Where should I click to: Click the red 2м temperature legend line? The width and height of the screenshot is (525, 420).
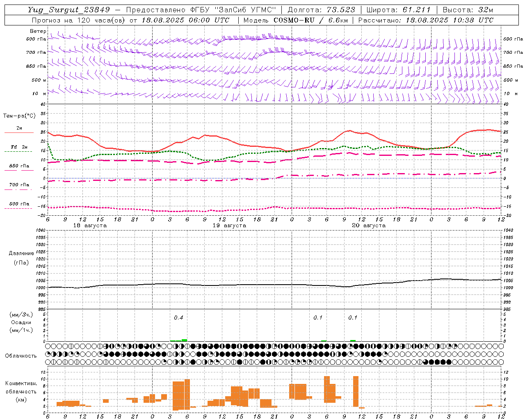coord(19,133)
